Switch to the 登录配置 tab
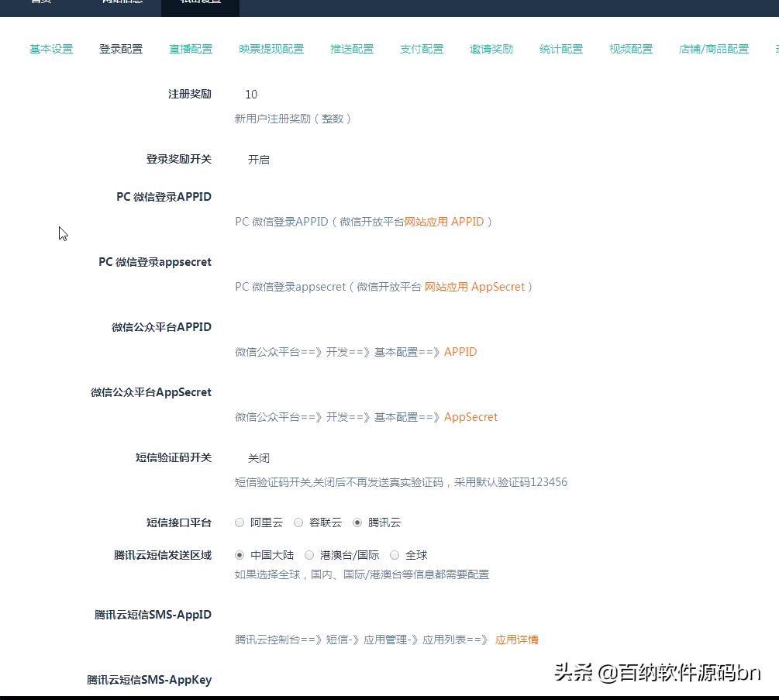The height and width of the screenshot is (700, 779). tap(121, 49)
